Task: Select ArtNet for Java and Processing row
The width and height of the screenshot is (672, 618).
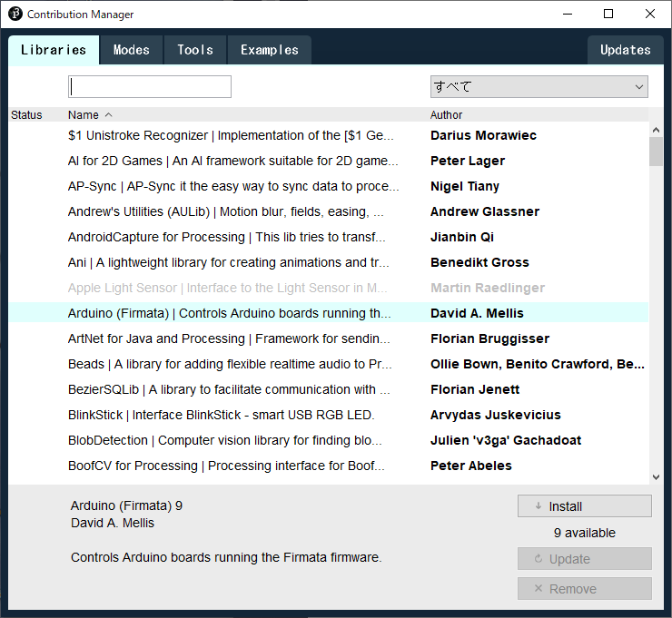Action: click(329, 338)
